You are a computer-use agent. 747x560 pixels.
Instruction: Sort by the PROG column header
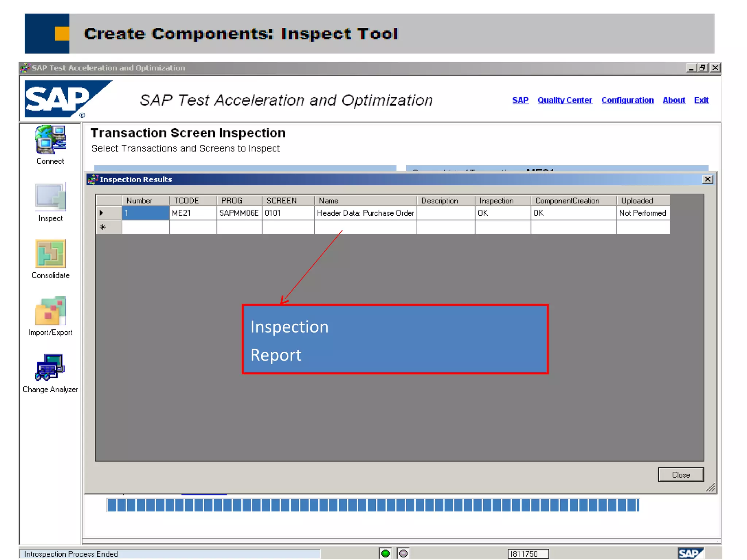coord(239,201)
